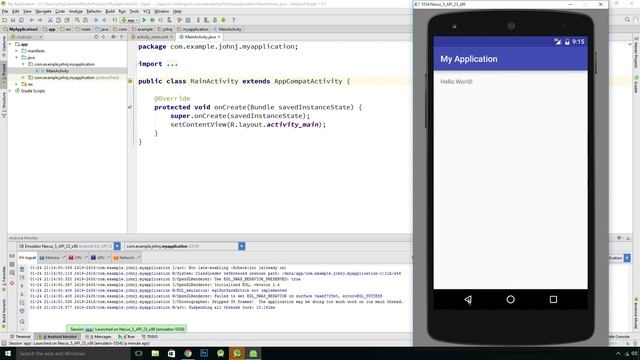Open the File menu
The image size is (640, 360).
pos(5,11)
